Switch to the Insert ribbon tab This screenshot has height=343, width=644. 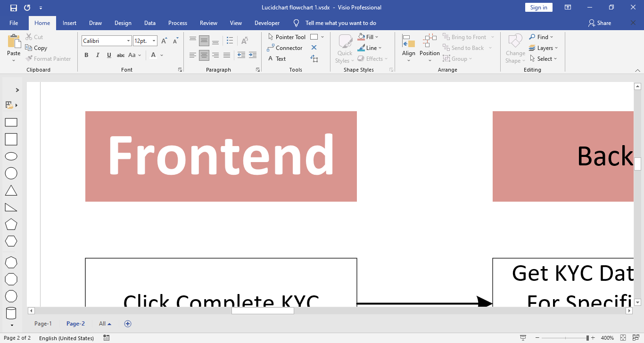point(69,23)
